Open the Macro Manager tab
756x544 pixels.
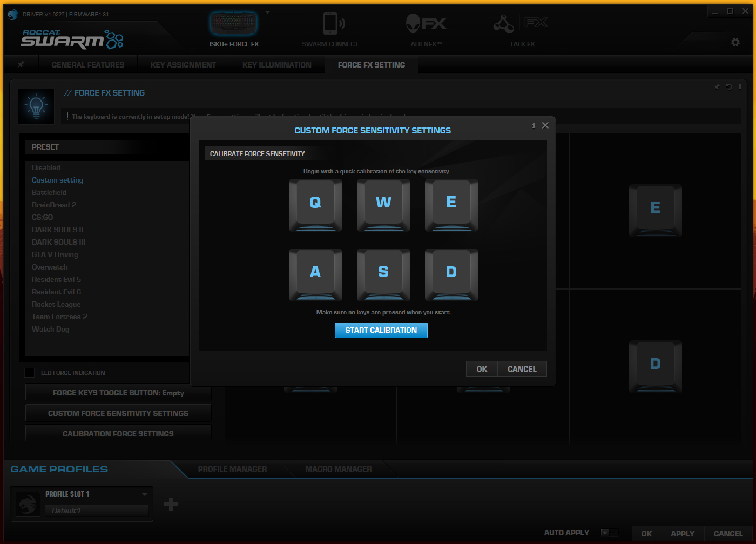[x=338, y=469]
